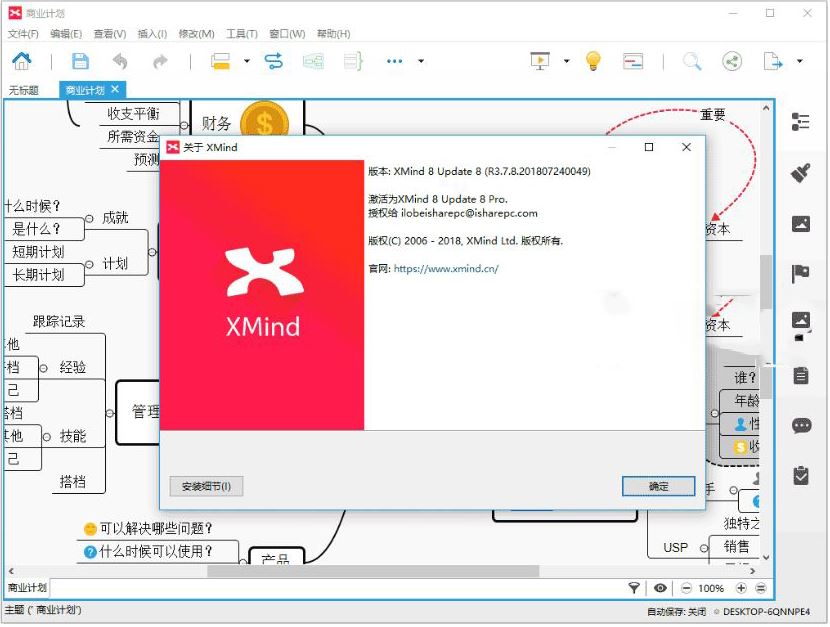Image resolution: width=830 pixels, height=627 pixels.
Task: Click the filter funnel icon in status bar
Action: pyautogui.click(x=634, y=588)
